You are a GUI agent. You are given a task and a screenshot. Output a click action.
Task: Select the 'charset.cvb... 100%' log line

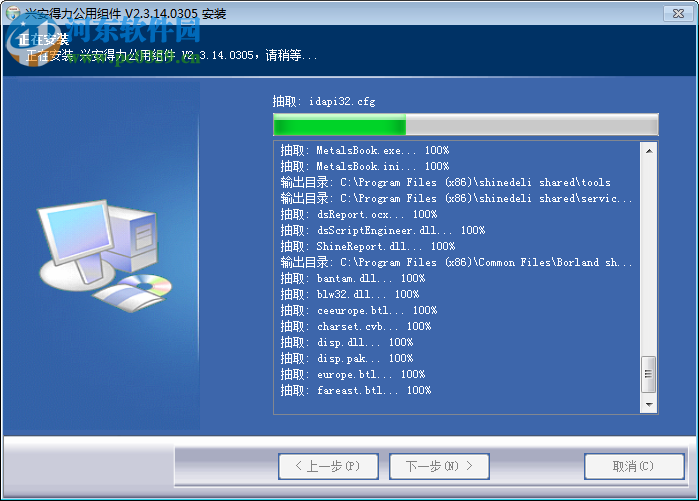pyautogui.click(x=356, y=327)
